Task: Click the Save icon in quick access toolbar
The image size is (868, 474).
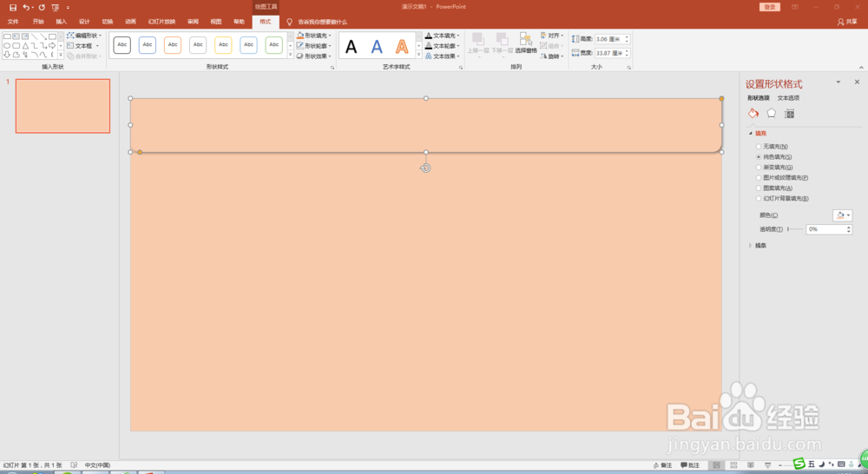Action: 13,7
